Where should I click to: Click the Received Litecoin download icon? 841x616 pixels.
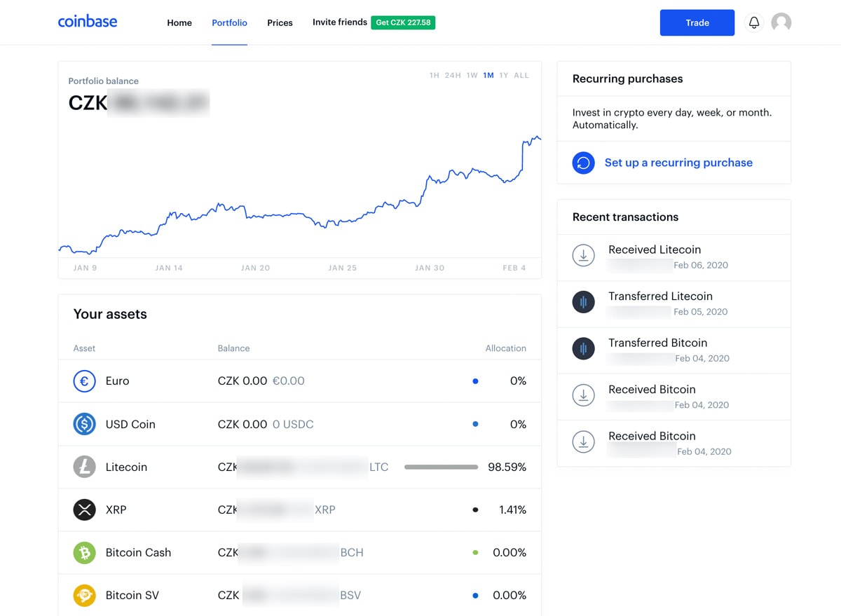click(x=583, y=255)
